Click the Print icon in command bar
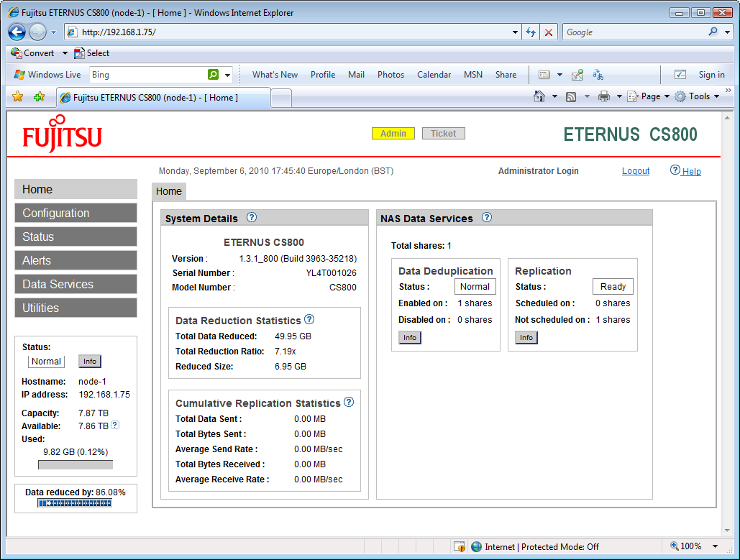The width and height of the screenshot is (740, 560). tap(603, 97)
